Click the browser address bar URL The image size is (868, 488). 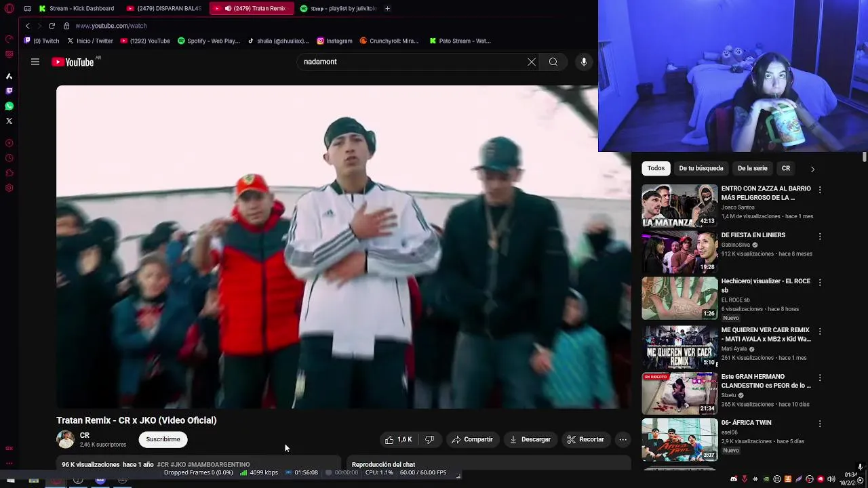pyautogui.click(x=111, y=26)
